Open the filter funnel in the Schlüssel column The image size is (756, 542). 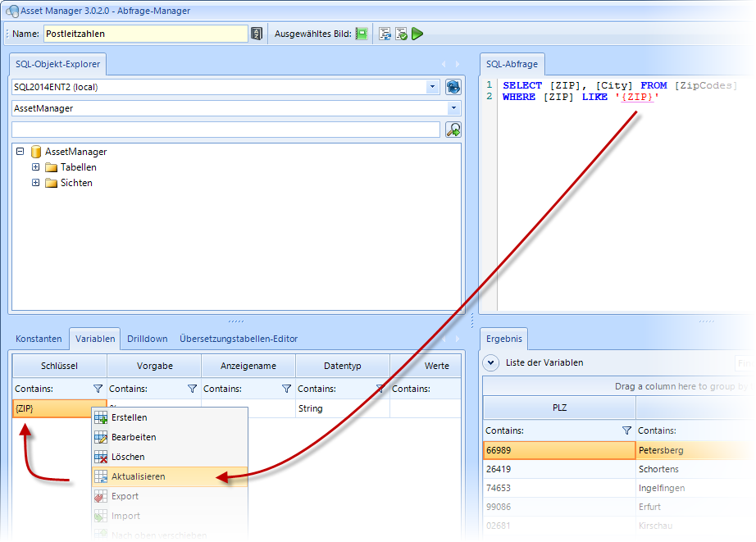click(98, 389)
